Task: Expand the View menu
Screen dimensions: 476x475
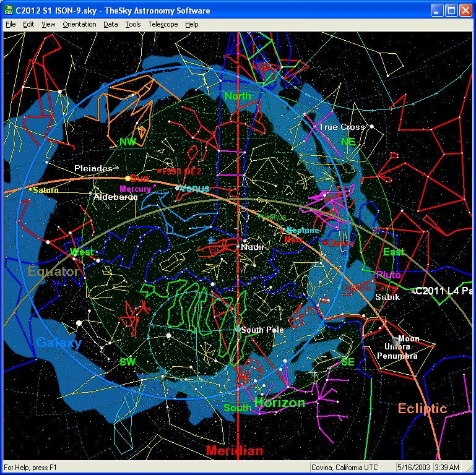Action: click(48, 24)
